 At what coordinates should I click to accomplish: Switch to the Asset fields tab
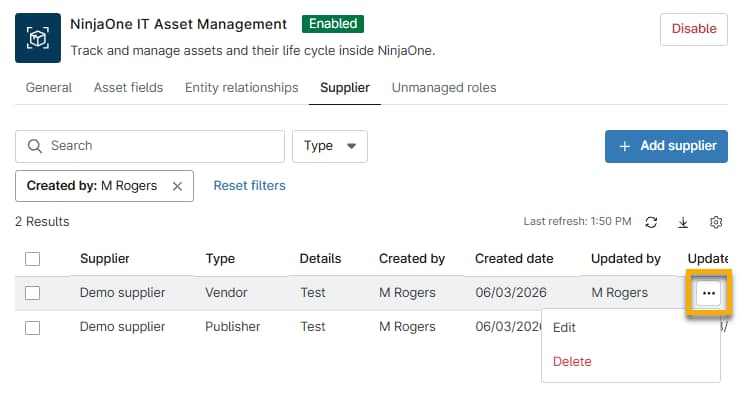[x=128, y=88]
